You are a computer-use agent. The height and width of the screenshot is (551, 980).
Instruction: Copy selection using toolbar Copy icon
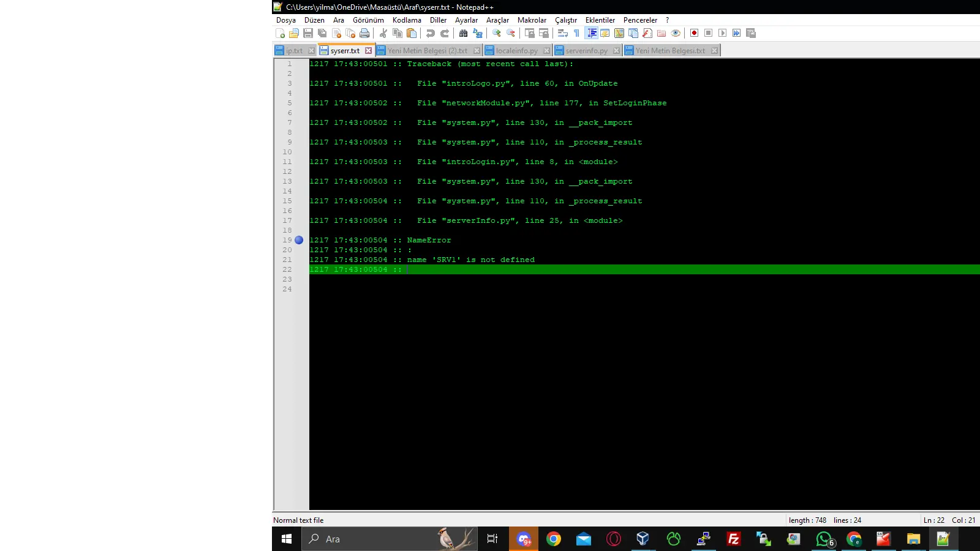(398, 33)
